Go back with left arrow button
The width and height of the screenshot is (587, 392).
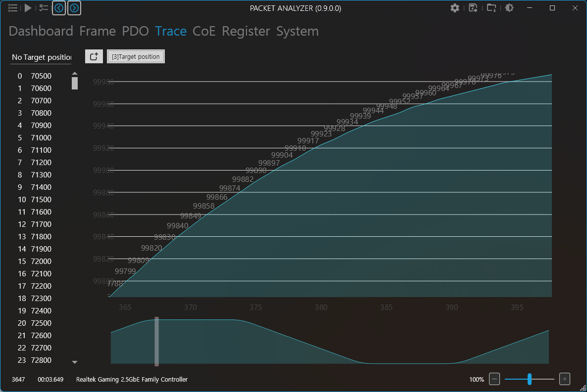pos(59,8)
